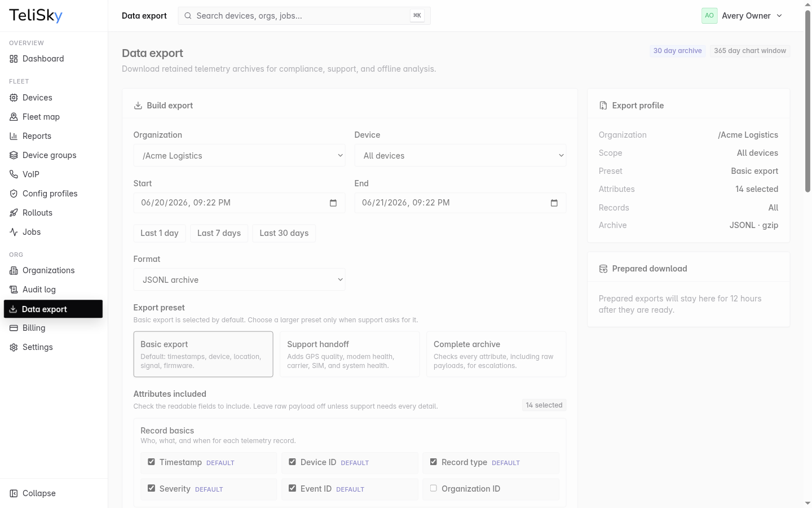The width and height of the screenshot is (812, 508).
Task: Click the Collapse sidebar button
Action: [54, 493]
